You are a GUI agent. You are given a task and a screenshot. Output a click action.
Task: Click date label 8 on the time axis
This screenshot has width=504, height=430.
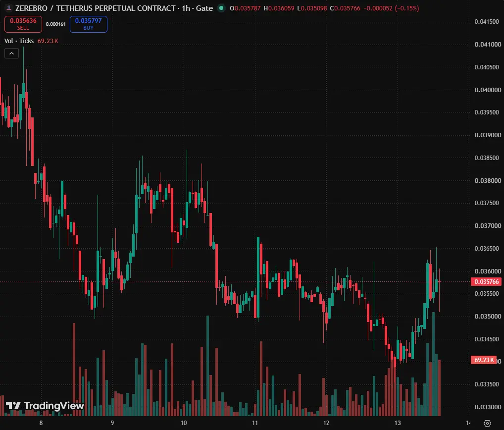pos(41,423)
